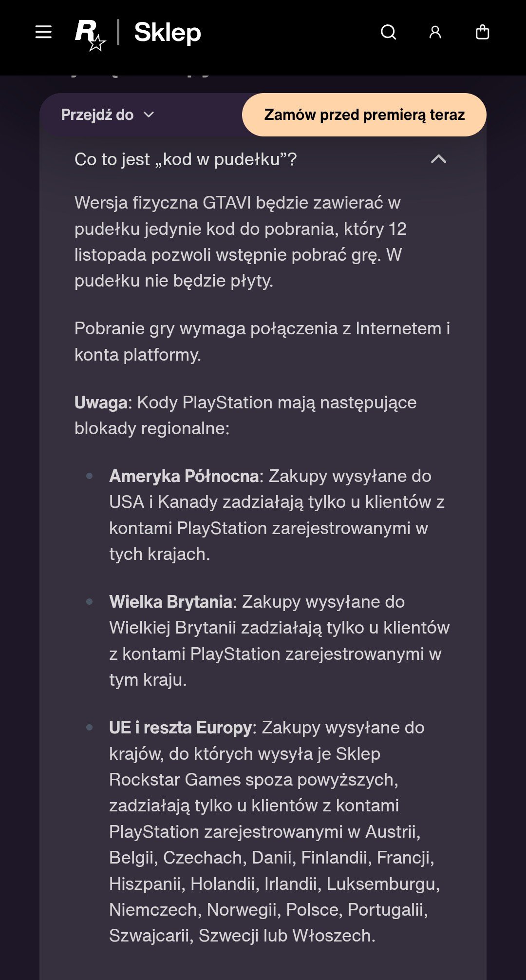Open the hamburger menu

point(43,32)
